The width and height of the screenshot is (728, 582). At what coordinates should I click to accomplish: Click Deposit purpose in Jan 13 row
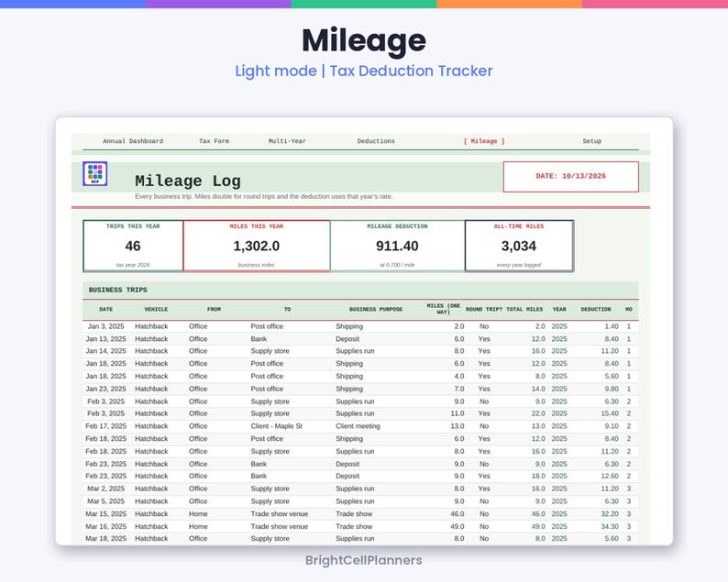point(347,339)
